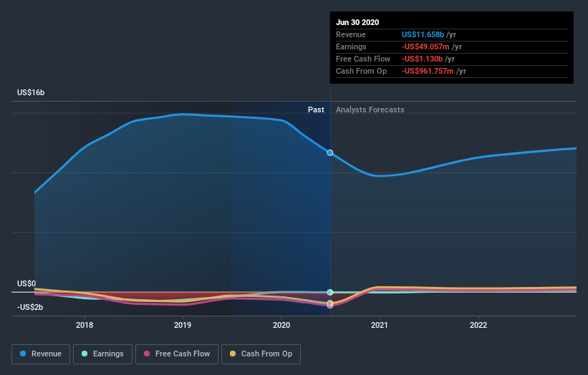Click the Analysts Forecasts label
The height and width of the screenshot is (375, 588).
[x=370, y=109]
